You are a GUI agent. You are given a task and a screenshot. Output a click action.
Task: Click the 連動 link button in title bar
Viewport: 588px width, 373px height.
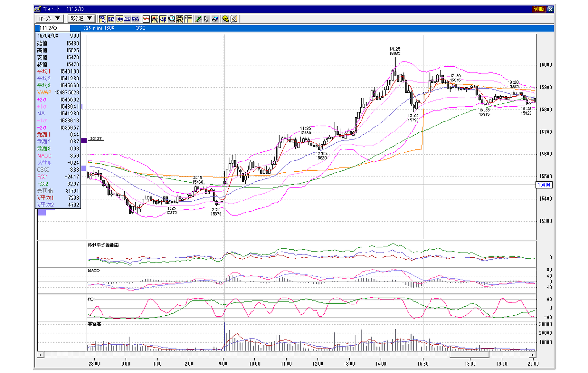click(539, 9)
